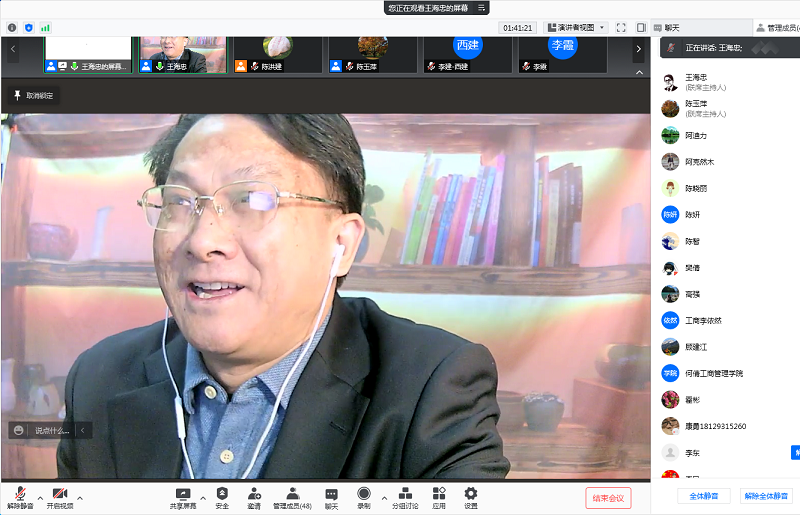The image size is (800, 515).
Task: Open the 应用 apps icon
Action: pyautogui.click(x=439, y=494)
